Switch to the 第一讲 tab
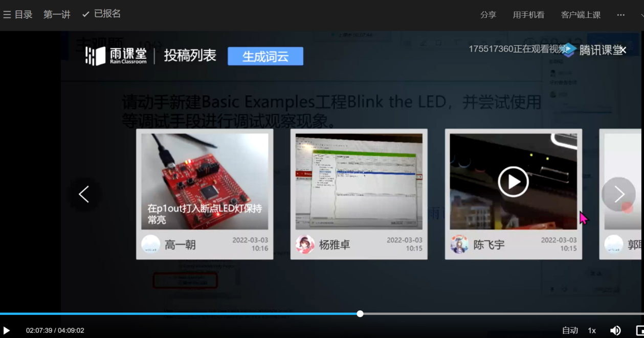Viewport: 644px width, 338px height. click(56, 14)
